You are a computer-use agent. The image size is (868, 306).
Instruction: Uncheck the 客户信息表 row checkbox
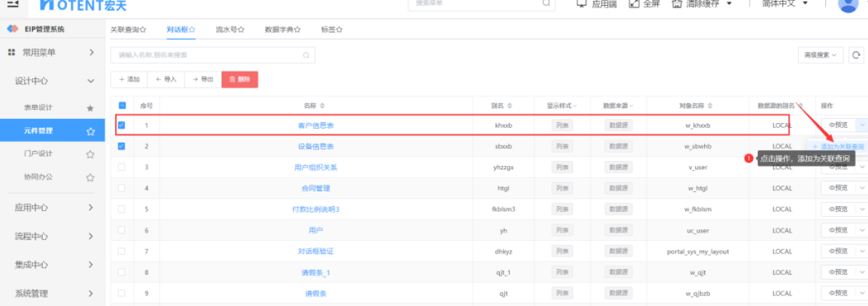(x=122, y=125)
